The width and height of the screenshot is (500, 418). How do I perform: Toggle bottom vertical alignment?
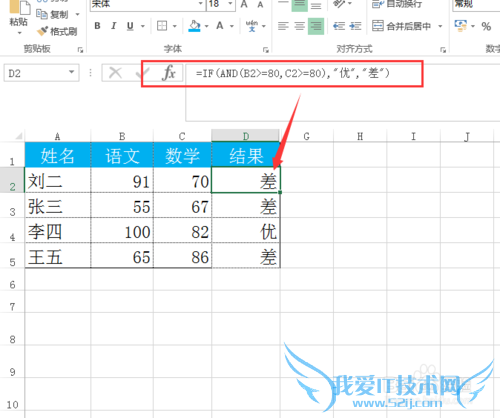point(316,5)
